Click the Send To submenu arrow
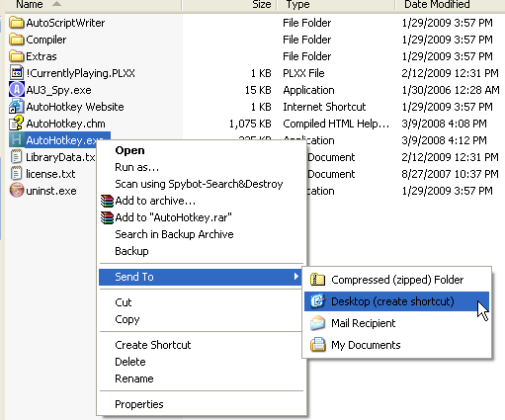The height and width of the screenshot is (420, 505). click(x=296, y=277)
